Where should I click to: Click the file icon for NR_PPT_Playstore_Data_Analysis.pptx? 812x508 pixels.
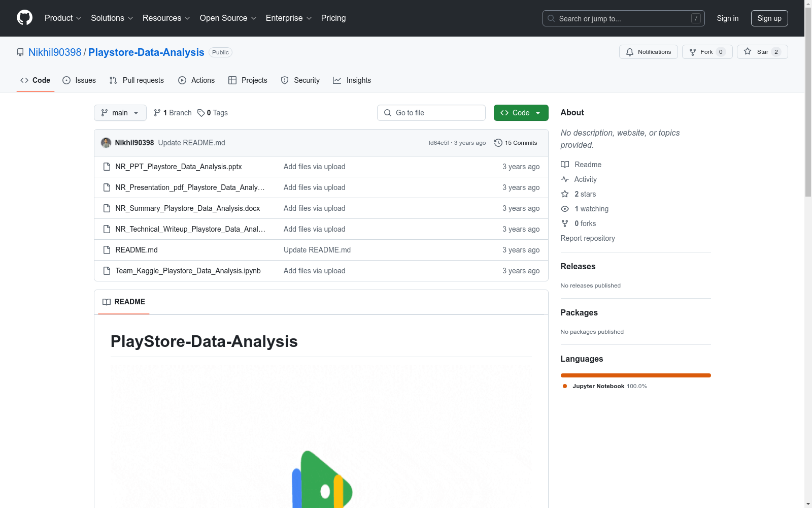pos(107,167)
